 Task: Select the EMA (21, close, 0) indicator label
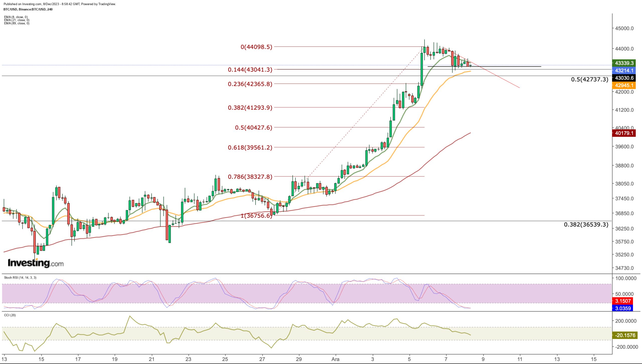click(17, 20)
